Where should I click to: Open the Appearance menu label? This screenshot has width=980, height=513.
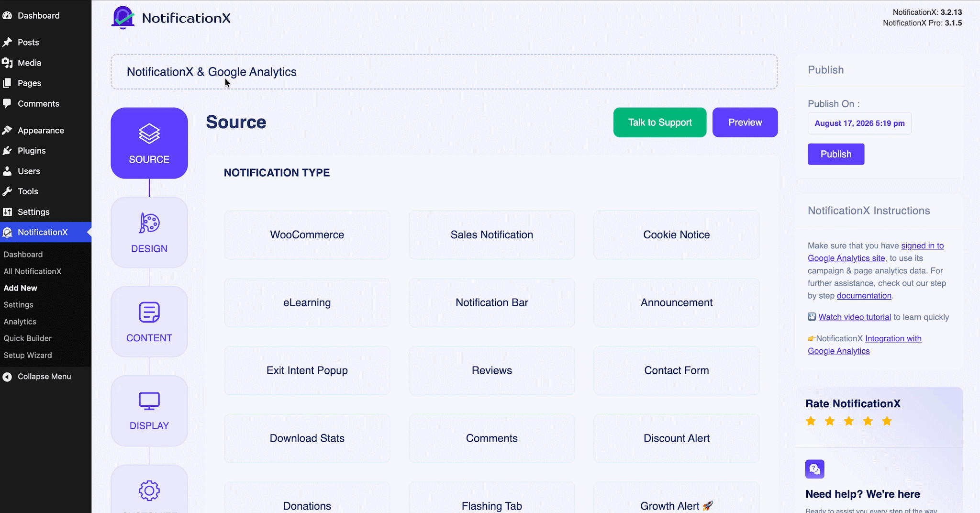point(41,131)
